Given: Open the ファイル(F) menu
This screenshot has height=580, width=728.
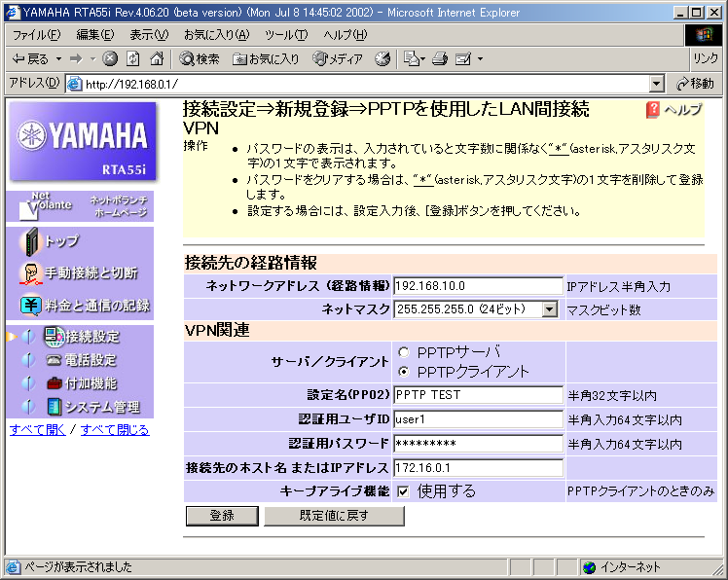Looking at the screenshot, I should tap(36, 34).
